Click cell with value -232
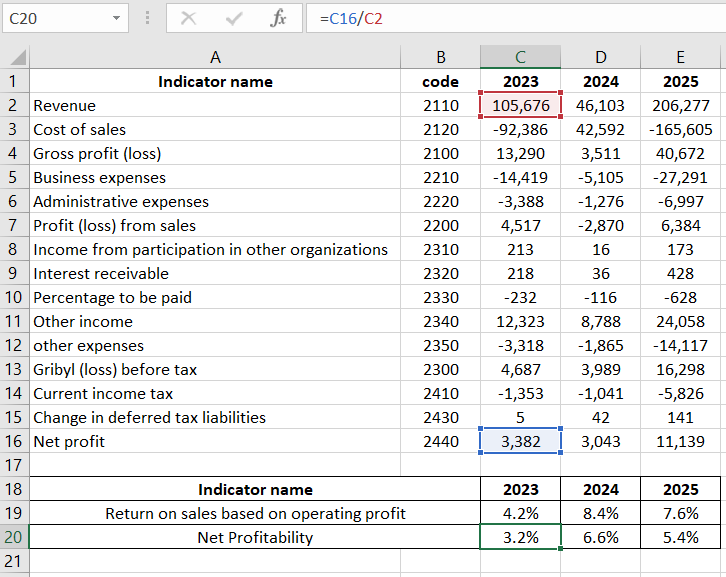The width and height of the screenshot is (726, 577). click(x=520, y=297)
